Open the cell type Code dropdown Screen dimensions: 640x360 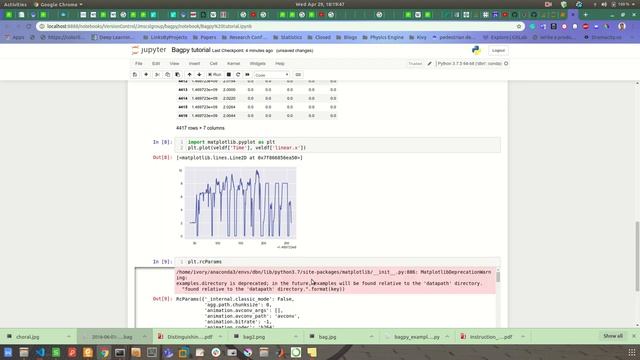[x=271, y=75]
